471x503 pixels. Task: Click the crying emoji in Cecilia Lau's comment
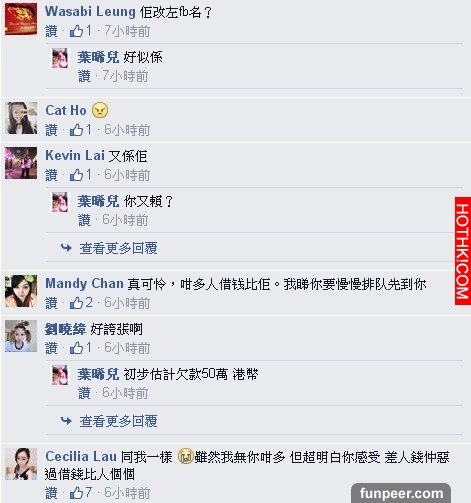click(186, 456)
